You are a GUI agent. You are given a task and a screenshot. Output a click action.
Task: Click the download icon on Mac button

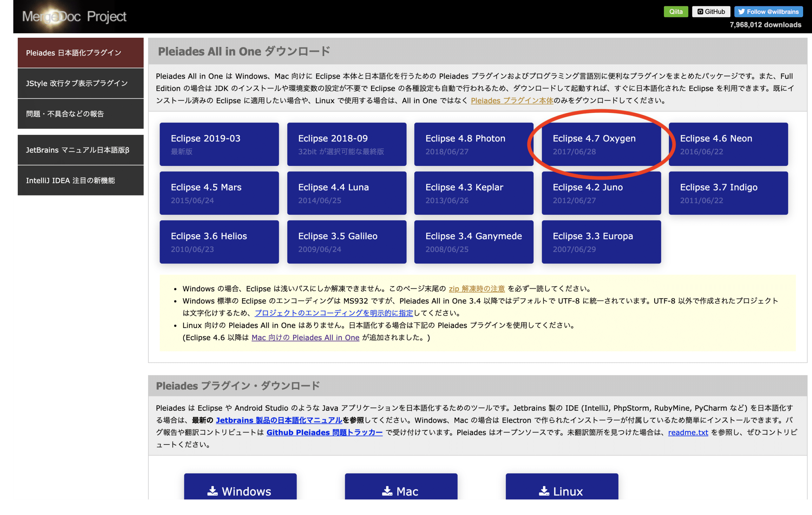[387, 491]
